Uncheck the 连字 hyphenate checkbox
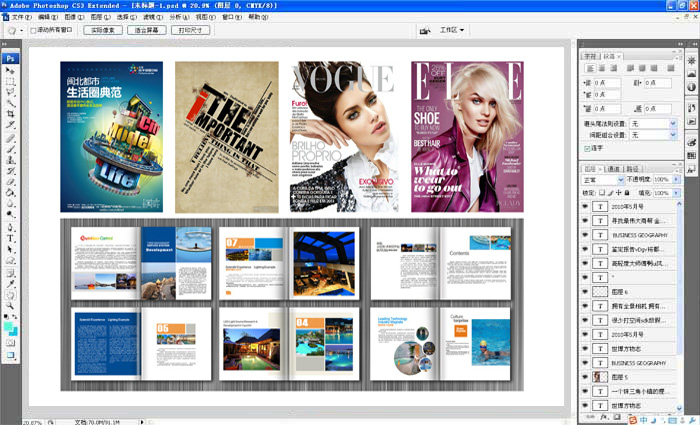Screen dimensions: 700x425 (587, 148)
